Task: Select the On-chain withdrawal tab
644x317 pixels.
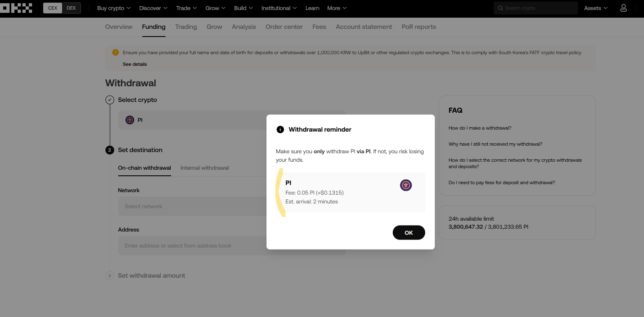Action: (x=144, y=168)
